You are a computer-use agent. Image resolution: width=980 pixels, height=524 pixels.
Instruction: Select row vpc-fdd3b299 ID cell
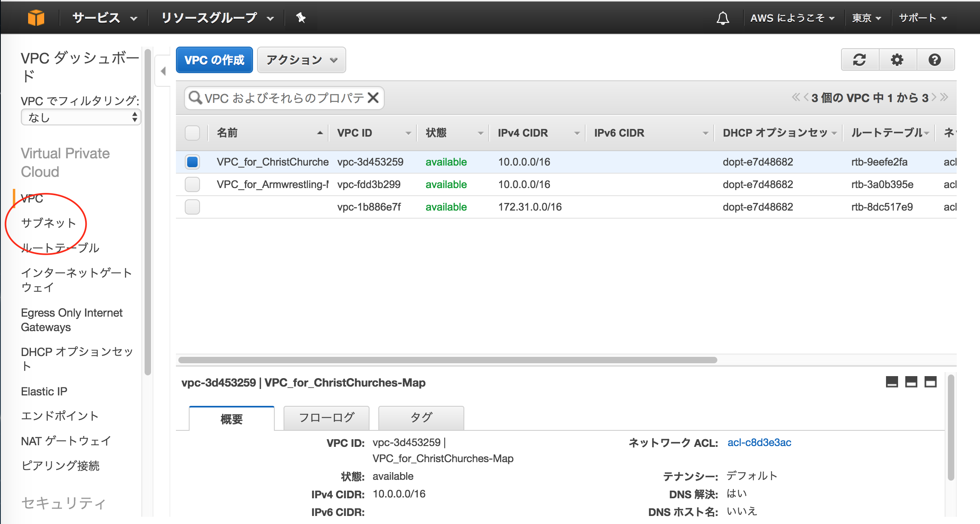coord(369,184)
